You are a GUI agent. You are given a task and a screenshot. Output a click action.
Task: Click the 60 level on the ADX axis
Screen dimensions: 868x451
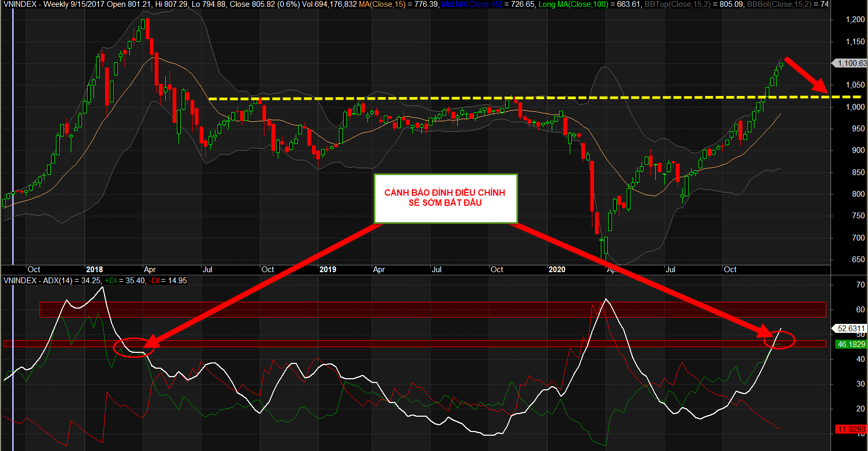click(x=861, y=310)
